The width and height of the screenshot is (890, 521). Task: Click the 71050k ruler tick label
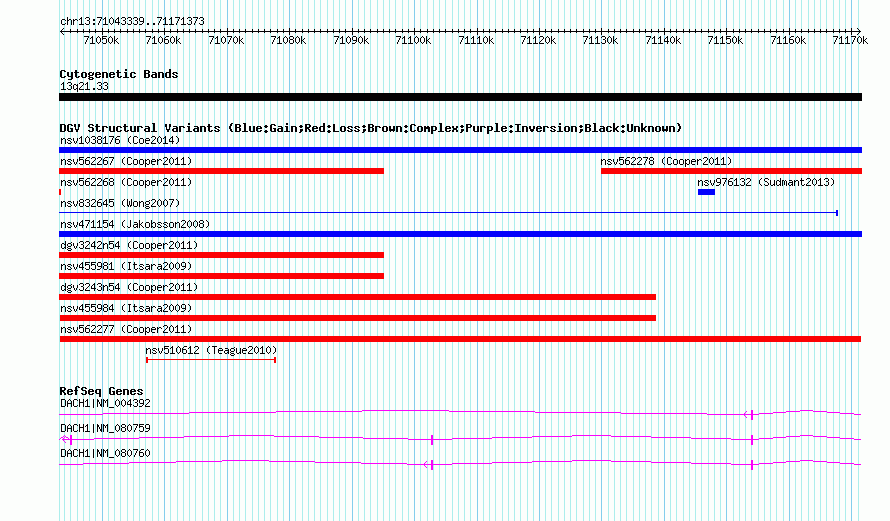pos(101,40)
